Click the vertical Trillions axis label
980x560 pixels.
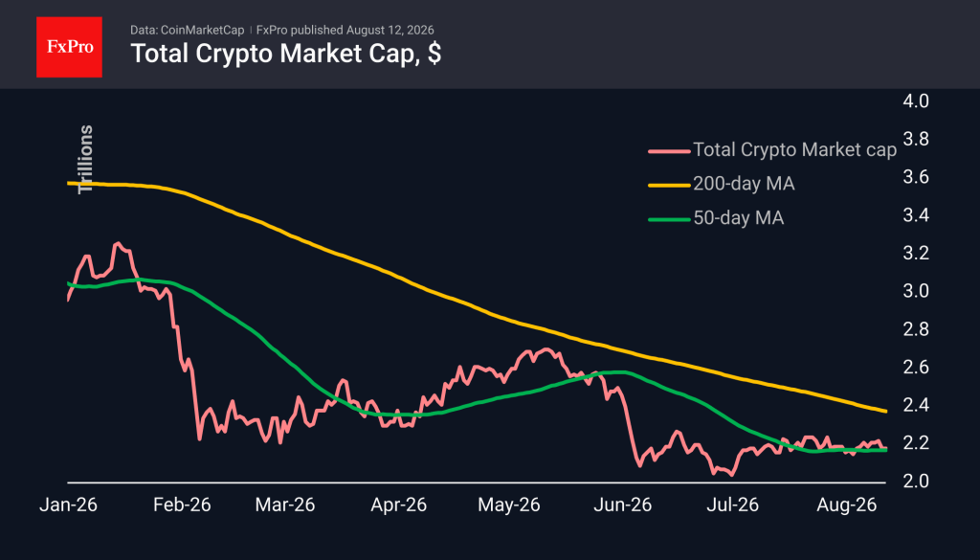coord(85,160)
